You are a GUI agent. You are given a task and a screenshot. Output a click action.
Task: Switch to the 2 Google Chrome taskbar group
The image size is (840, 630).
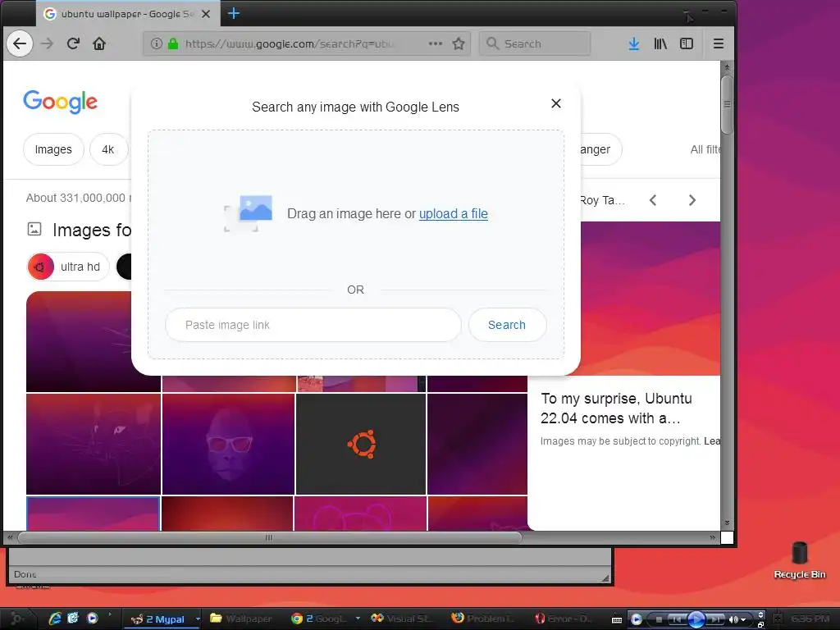(319, 619)
